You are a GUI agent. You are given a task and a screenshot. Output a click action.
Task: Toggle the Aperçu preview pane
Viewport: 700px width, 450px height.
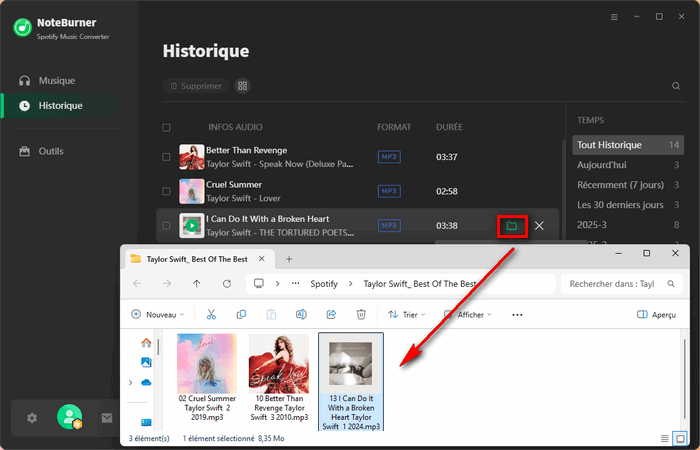click(657, 315)
